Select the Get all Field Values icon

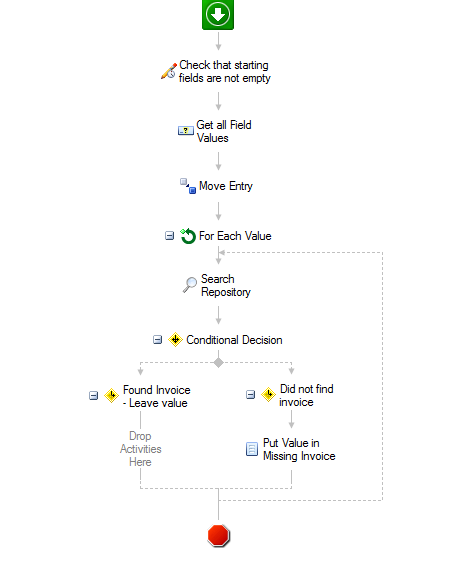185,131
